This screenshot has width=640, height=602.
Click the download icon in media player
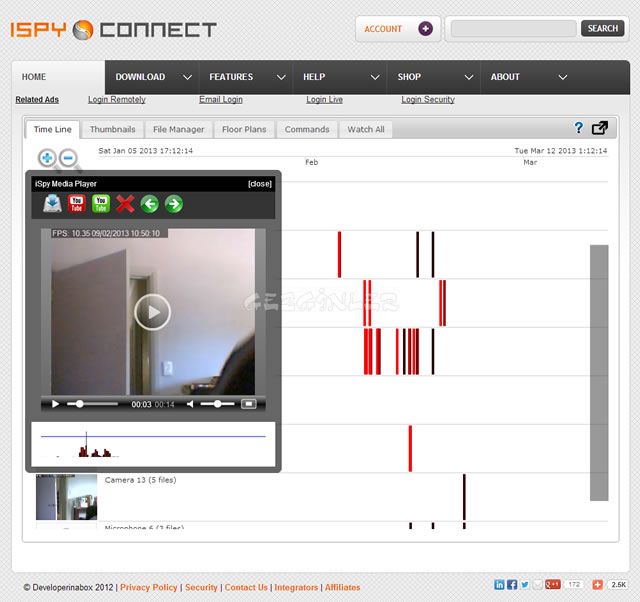coord(52,204)
